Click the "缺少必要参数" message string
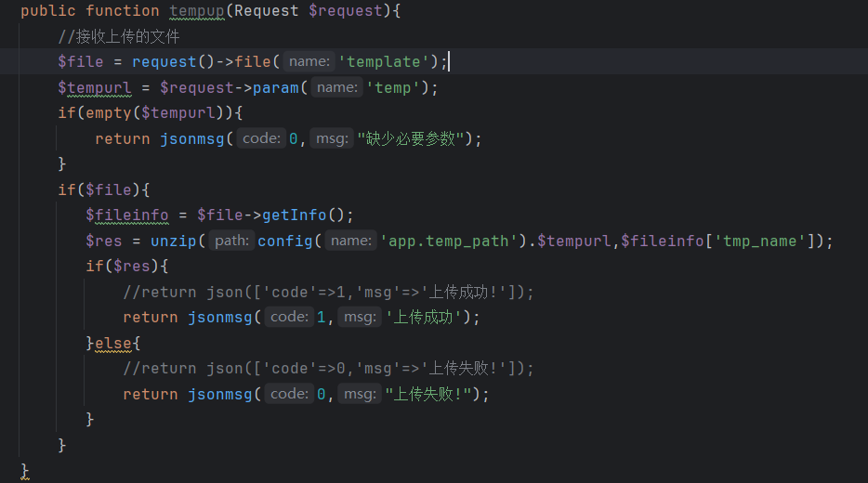 [410, 138]
